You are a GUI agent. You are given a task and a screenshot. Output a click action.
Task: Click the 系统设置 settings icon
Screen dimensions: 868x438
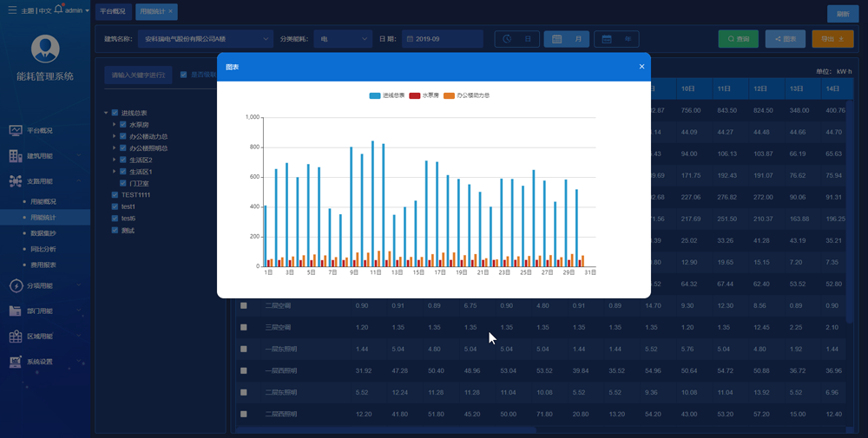[16, 362]
